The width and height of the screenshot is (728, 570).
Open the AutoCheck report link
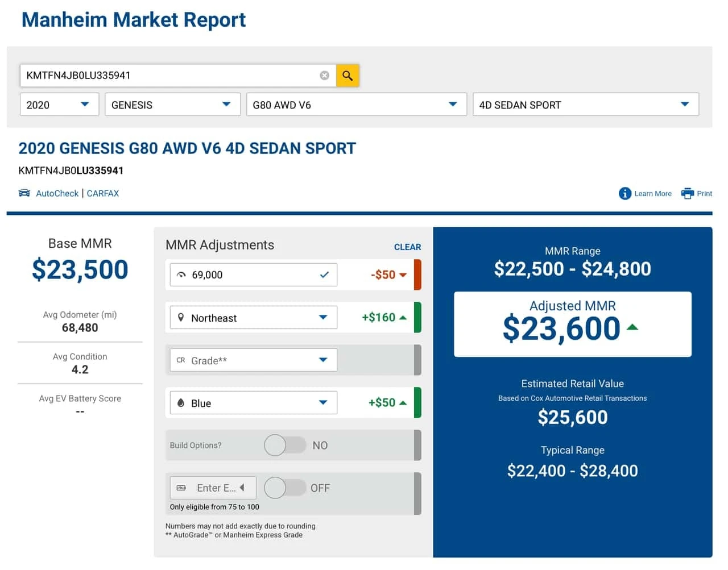pos(57,193)
